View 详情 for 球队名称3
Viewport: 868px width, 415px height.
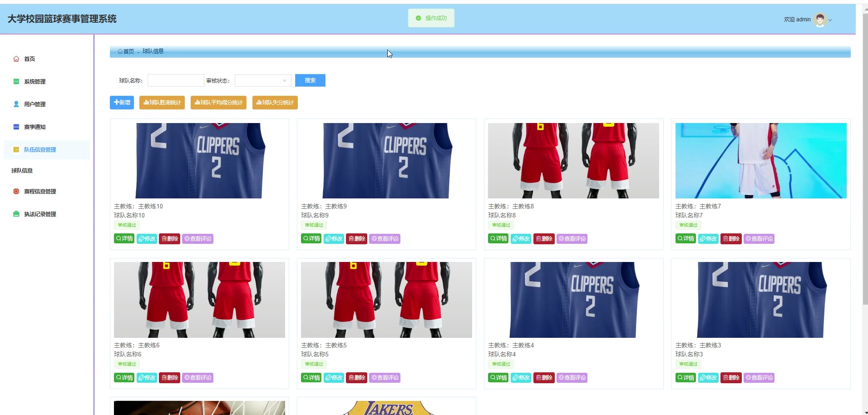coord(686,378)
